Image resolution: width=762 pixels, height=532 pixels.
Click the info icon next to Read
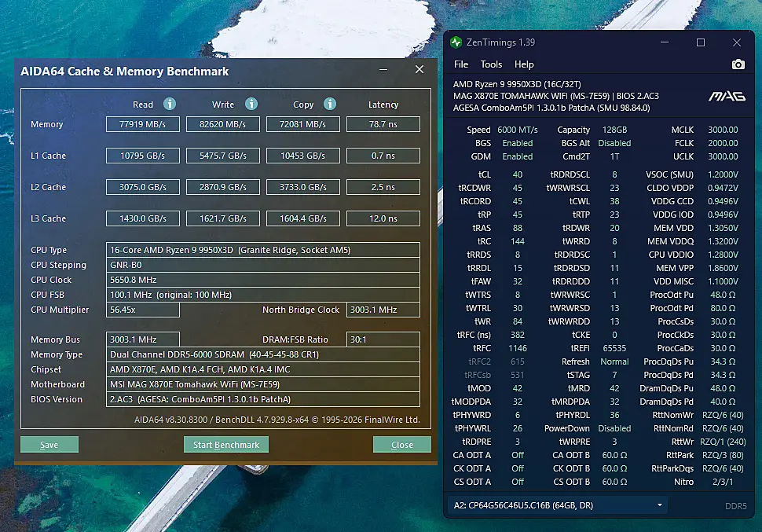tap(170, 104)
